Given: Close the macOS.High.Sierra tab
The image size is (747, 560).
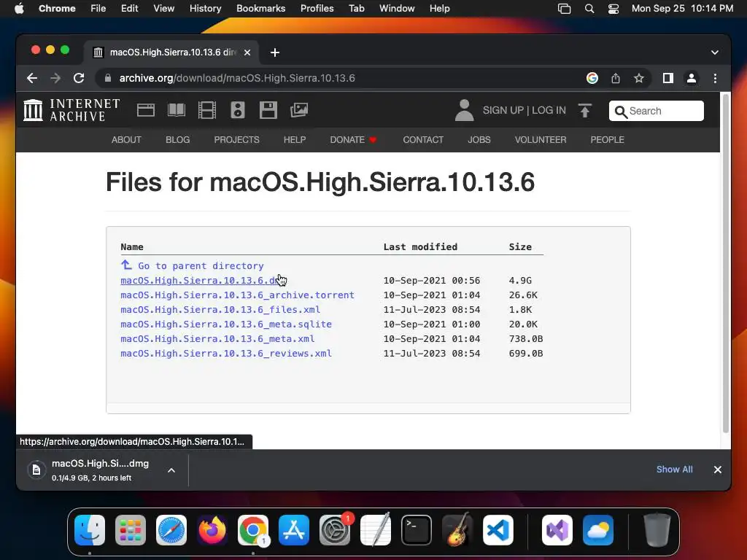Looking at the screenshot, I should pyautogui.click(x=247, y=52).
